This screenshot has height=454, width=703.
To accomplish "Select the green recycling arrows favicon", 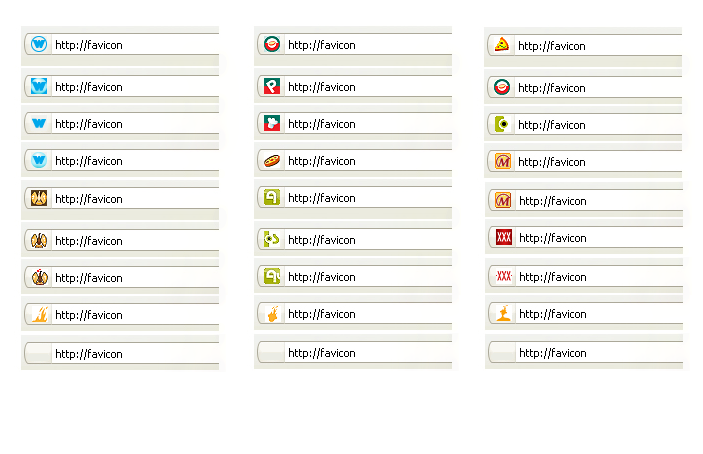I will (271, 240).
